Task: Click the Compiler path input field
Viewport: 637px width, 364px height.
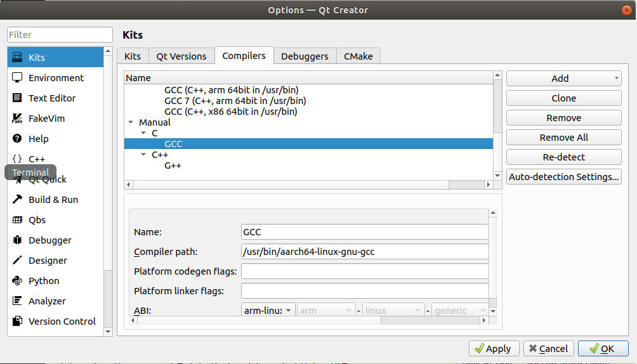Action: click(365, 252)
